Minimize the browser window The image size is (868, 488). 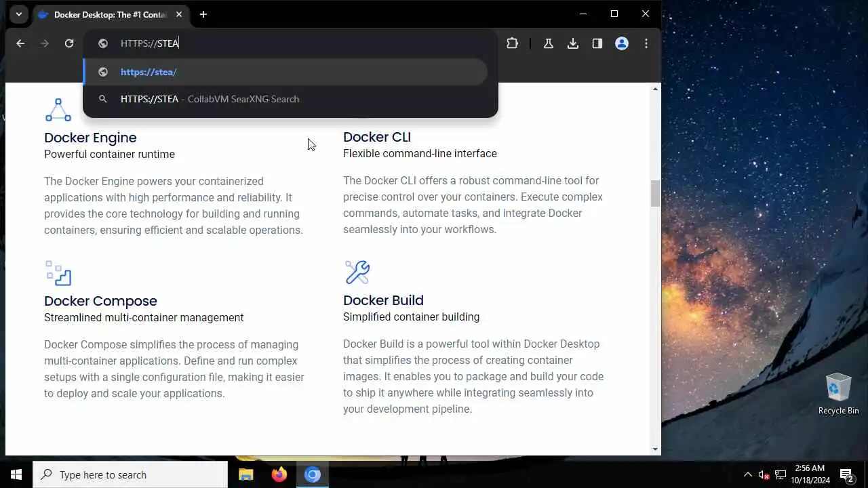click(583, 14)
